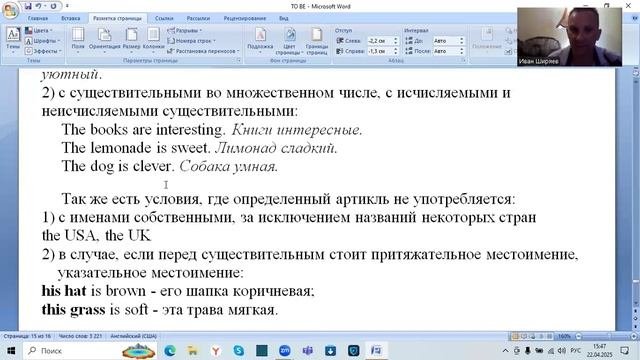The height and width of the screenshot is (360, 640).
Task: Open Yandex Browser from taskbar
Action: click(x=216, y=351)
